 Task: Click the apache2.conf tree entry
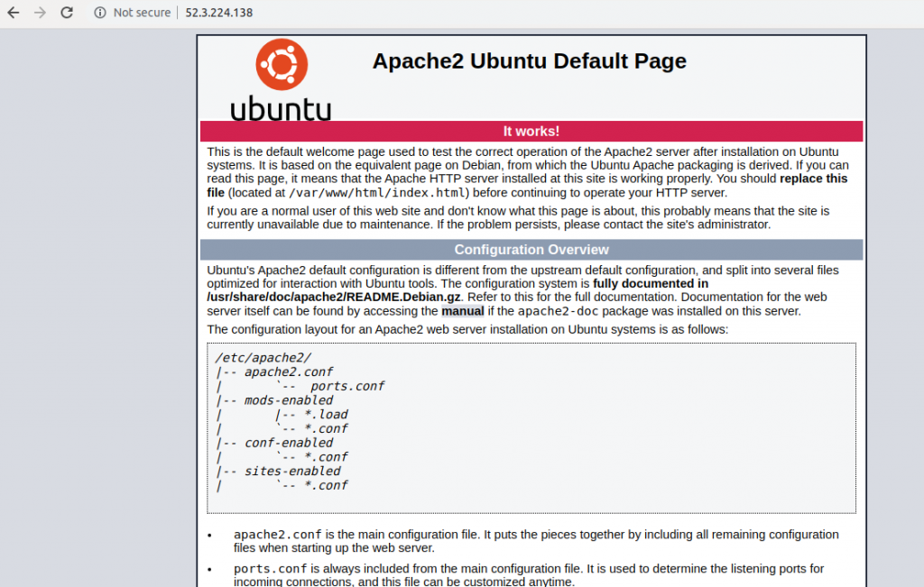(x=289, y=372)
